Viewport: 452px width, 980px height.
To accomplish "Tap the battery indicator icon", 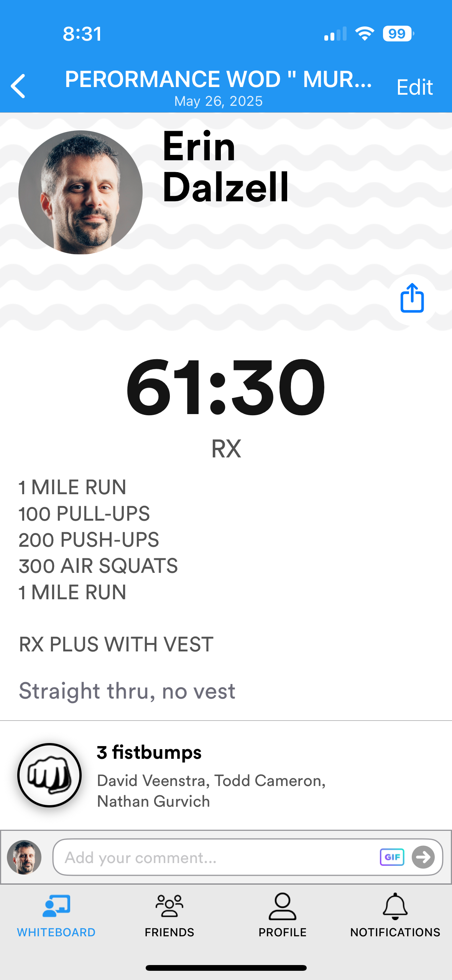I will coord(398,34).
